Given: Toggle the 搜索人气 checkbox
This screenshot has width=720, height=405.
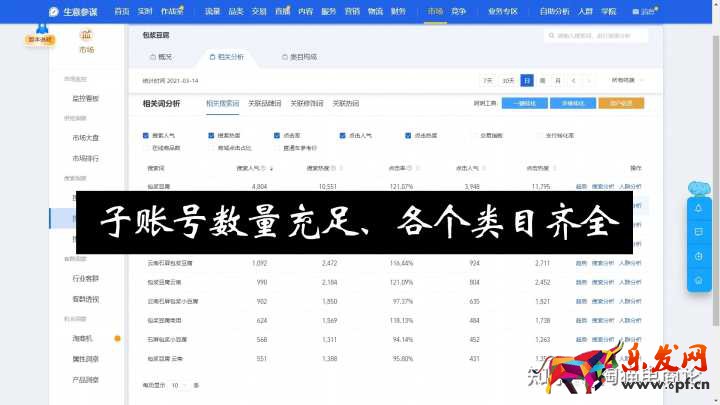Looking at the screenshot, I should pos(147,135).
